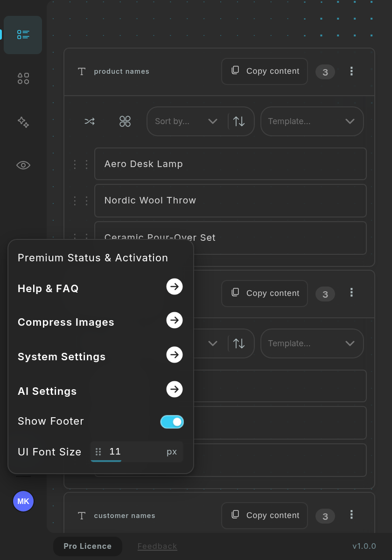Click the UI Font Size drag grip
This screenshot has width=392, height=560.
pos(98,452)
